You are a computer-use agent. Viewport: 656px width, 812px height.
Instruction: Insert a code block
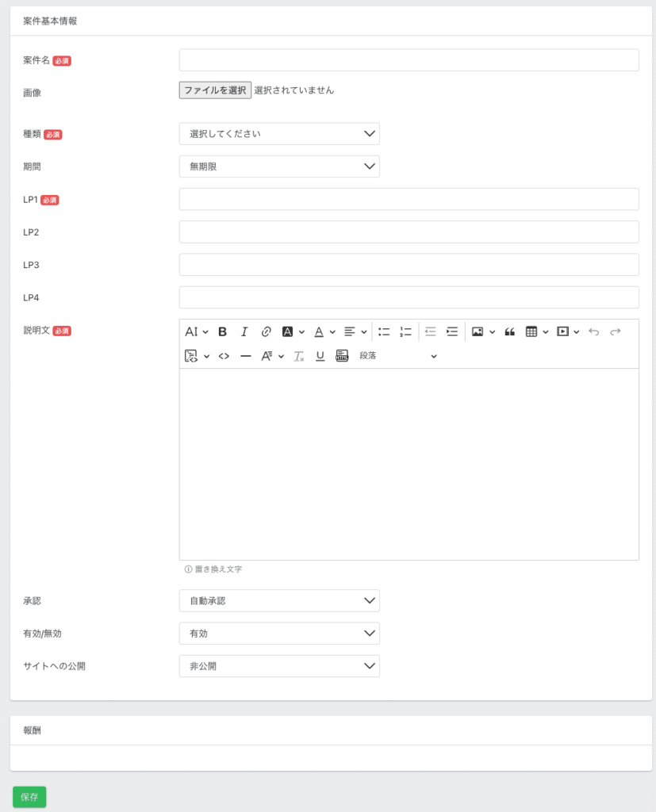click(191, 356)
